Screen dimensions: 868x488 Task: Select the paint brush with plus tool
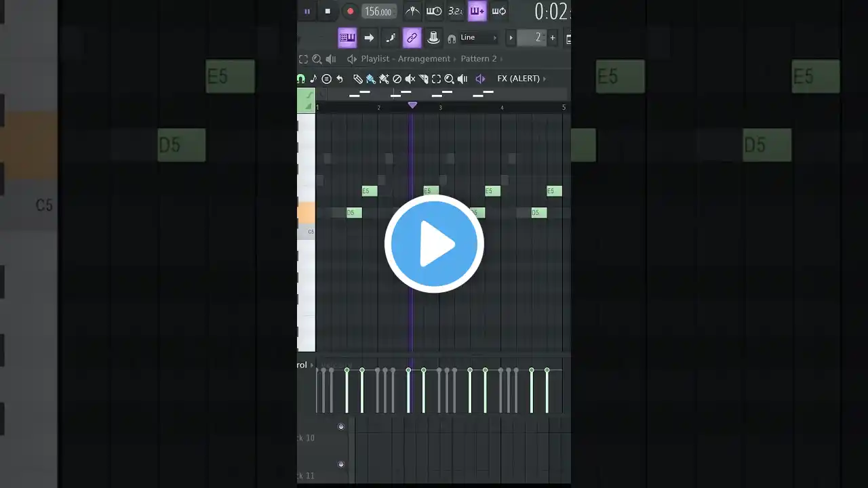click(384, 79)
